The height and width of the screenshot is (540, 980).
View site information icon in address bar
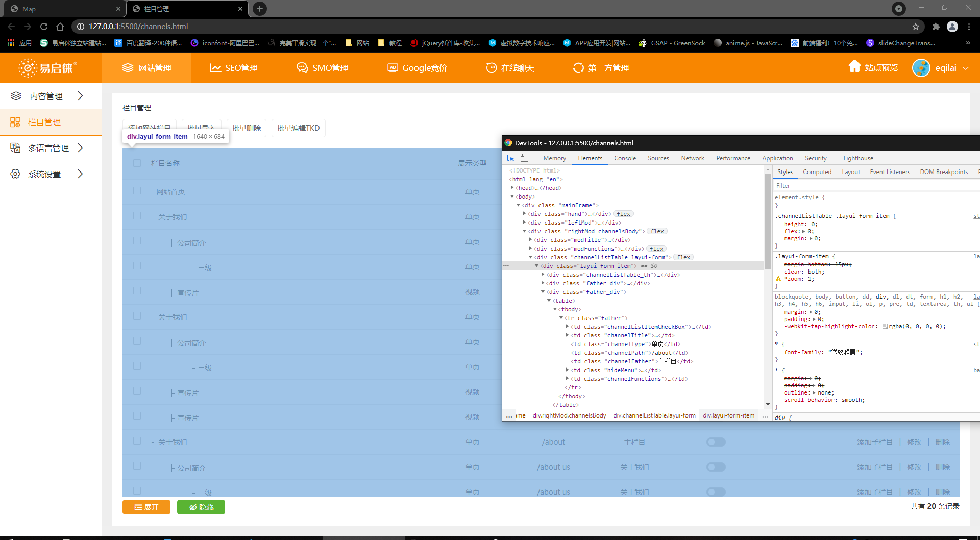[x=80, y=27]
